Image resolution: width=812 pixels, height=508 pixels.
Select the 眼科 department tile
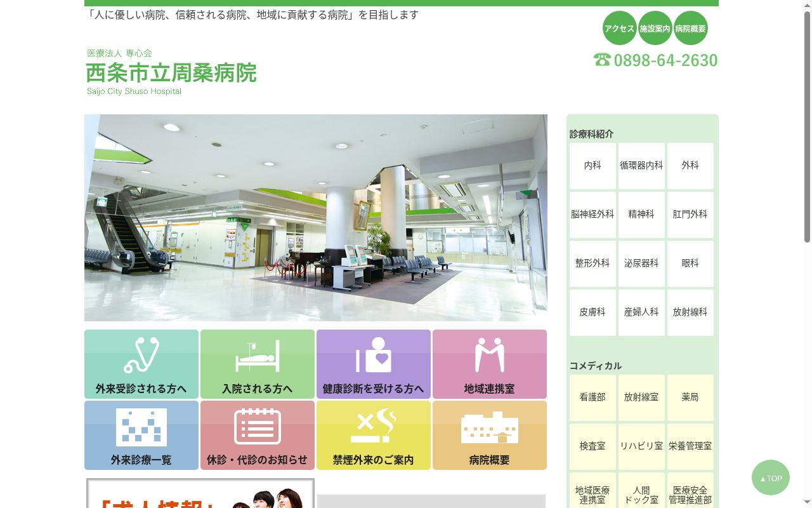(690, 264)
